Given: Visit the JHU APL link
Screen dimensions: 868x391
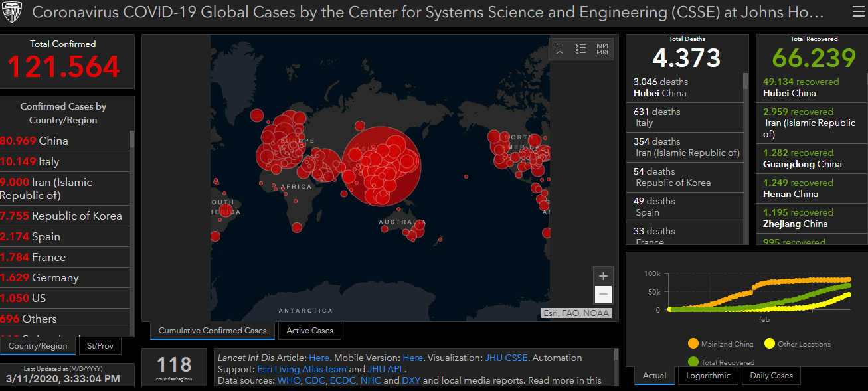Looking at the screenshot, I should tap(385, 369).
